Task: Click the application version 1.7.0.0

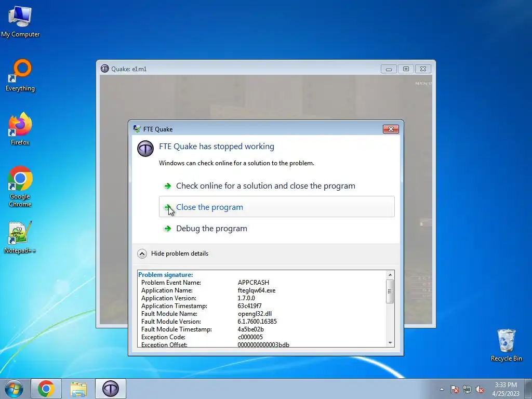Action: [x=246, y=298]
